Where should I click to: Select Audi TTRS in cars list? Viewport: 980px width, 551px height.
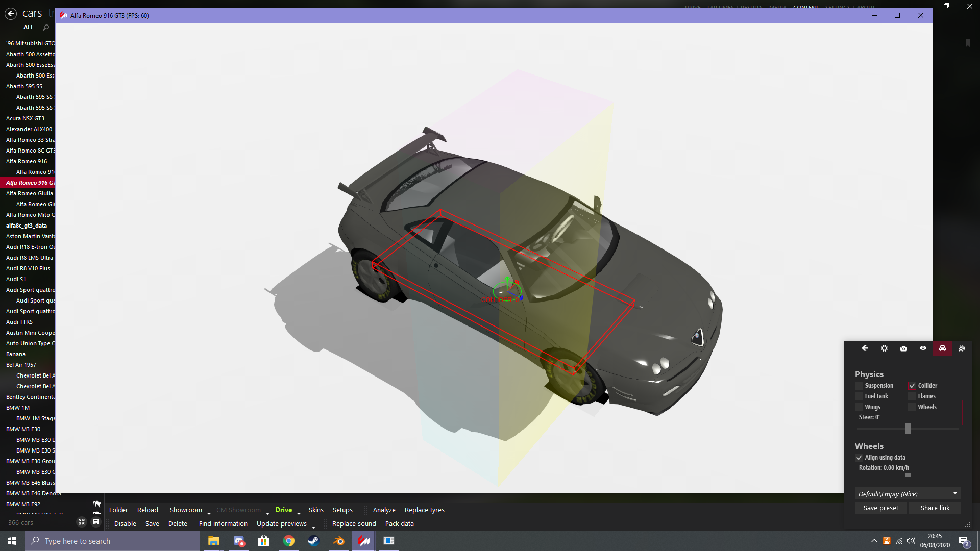click(x=19, y=322)
